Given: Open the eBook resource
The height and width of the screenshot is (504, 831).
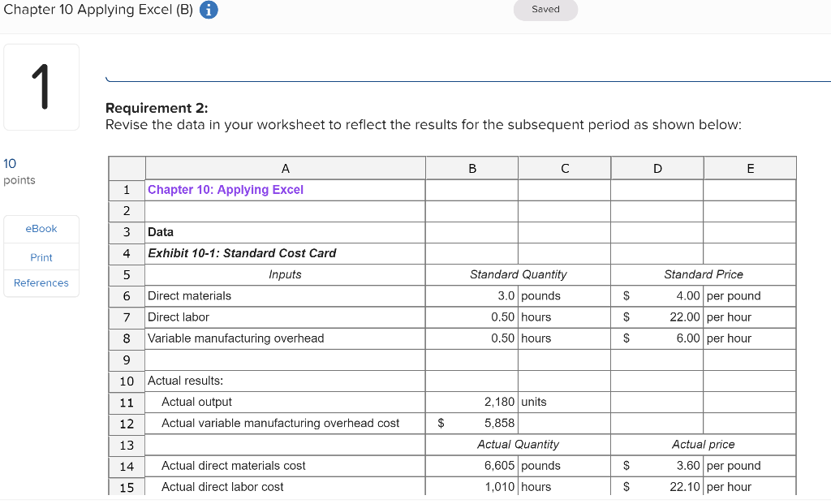Looking at the screenshot, I should (41, 228).
